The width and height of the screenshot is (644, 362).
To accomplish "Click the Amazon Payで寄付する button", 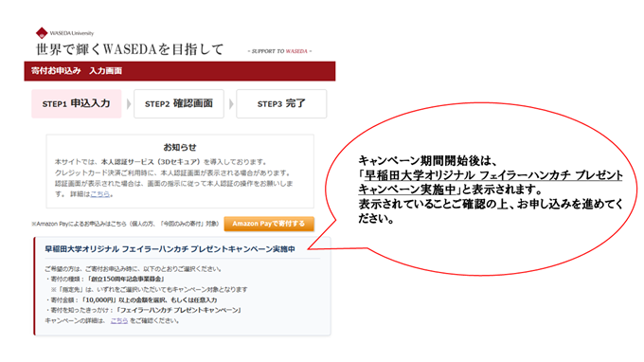I will [x=269, y=224].
